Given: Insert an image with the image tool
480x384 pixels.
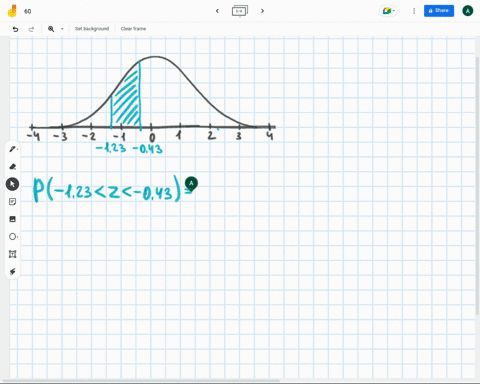Looking at the screenshot, I should click(13, 219).
